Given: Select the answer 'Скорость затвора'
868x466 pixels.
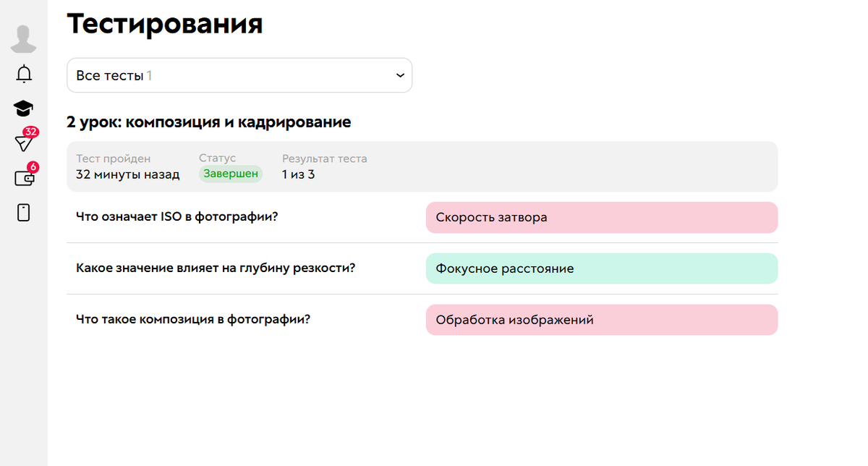Looking at the screenshot, I should pos(602,217).
